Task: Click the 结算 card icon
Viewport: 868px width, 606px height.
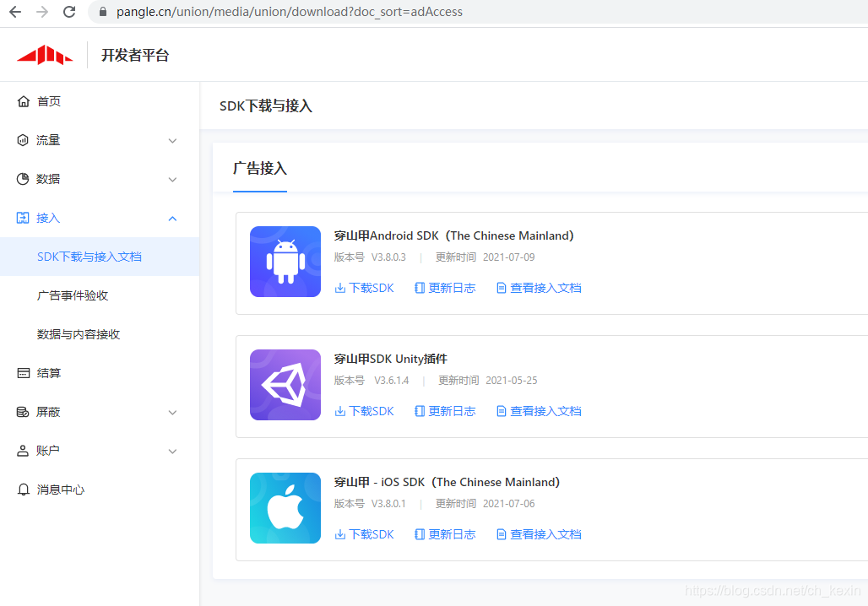Action: pyautogui.click(x=24, y=373)
